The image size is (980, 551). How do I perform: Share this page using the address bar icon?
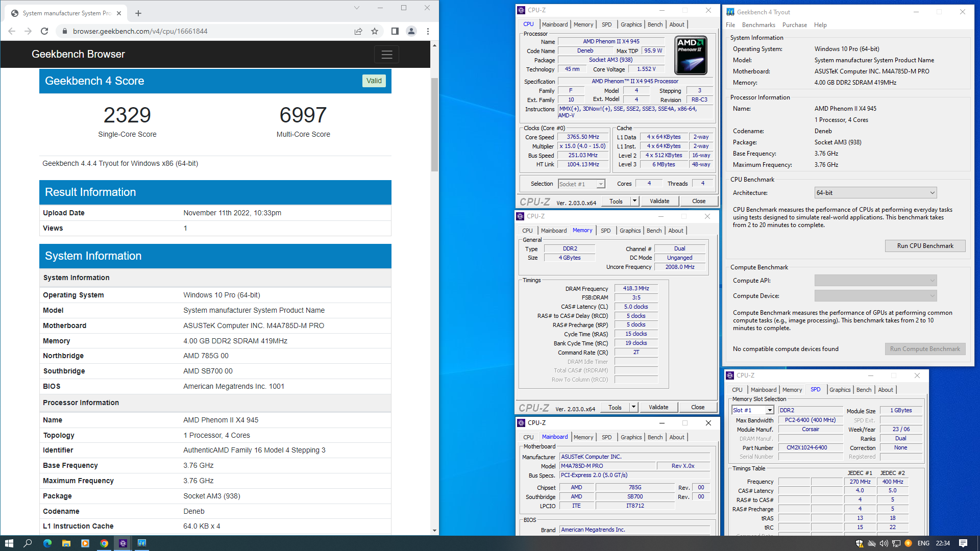click(358, 31)
